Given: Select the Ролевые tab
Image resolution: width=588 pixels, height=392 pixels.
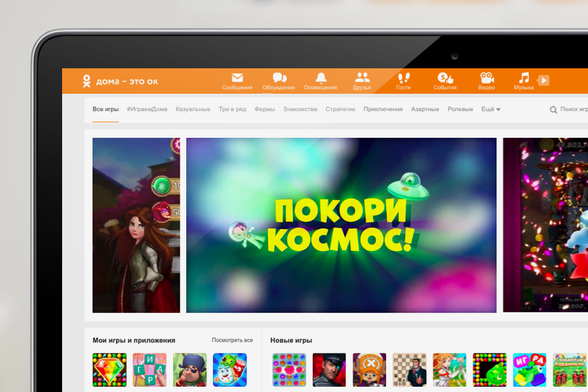Looking at the screenshot, I should 460,109.
